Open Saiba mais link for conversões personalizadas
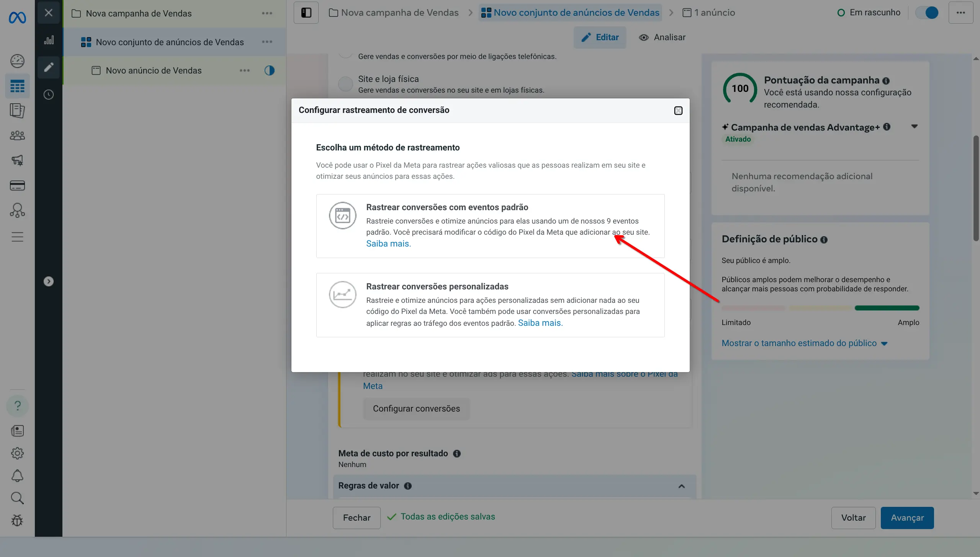Screen dimensions: 980x557 pos(540,323)
